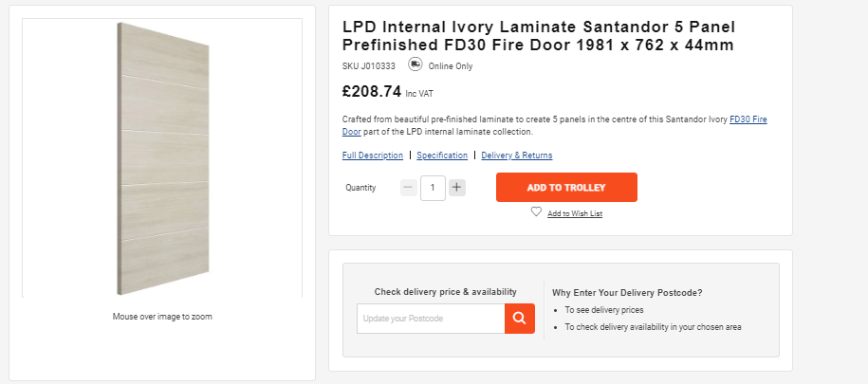Image resolution: width=868 pixels, height=384 pixels.
Task: Decrease quantity with the minus button
Action: tap(409, 188)
